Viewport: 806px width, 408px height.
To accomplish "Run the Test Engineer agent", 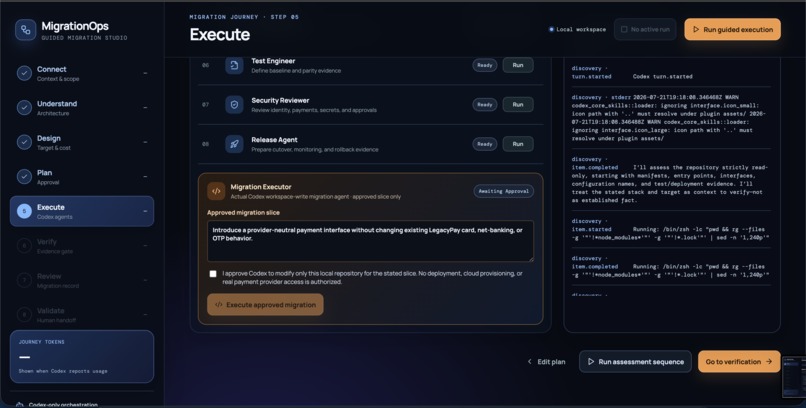I will [518, 65].
